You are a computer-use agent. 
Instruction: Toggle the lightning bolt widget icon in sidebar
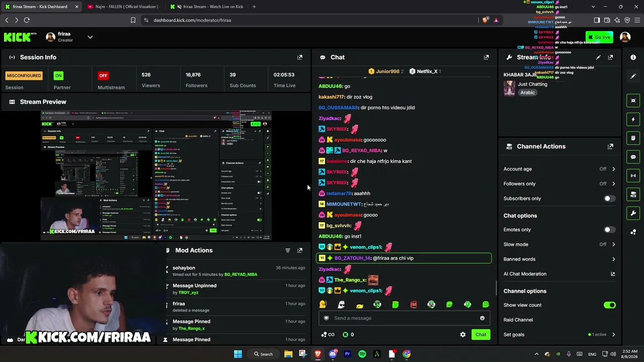click(633, 120)
